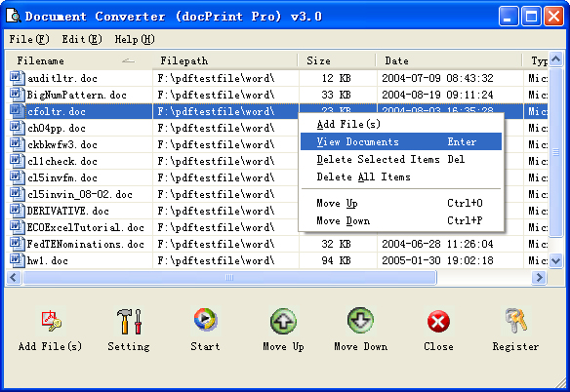Click the green Move Down arrow icon
This screenshot has height=392, width=570.
360,321
